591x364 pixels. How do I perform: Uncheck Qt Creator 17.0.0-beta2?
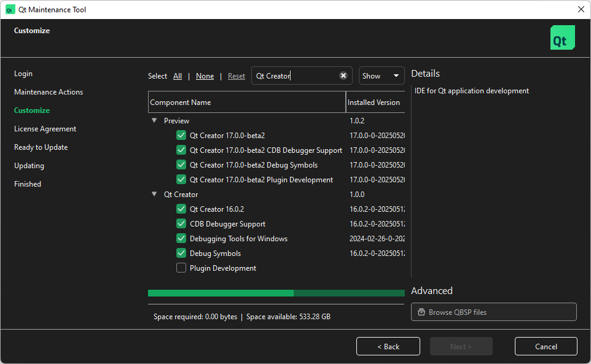(181, 135)
